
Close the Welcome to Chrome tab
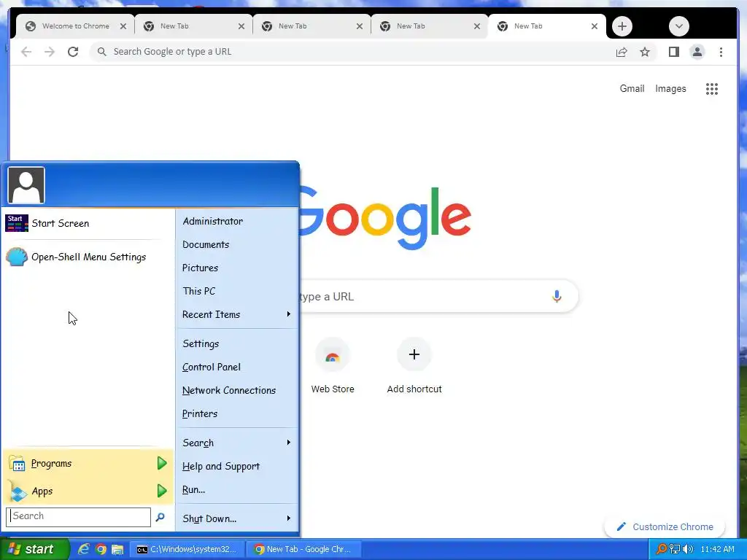(x=123, y=26)
